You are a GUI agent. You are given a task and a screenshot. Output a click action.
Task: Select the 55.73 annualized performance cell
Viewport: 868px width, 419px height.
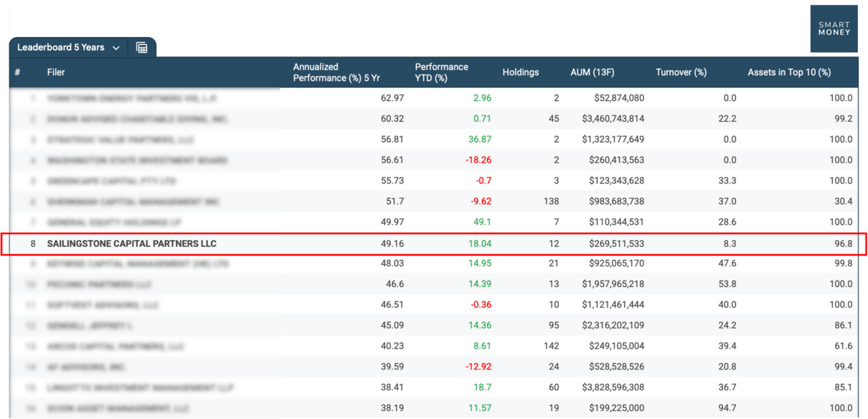392,182
